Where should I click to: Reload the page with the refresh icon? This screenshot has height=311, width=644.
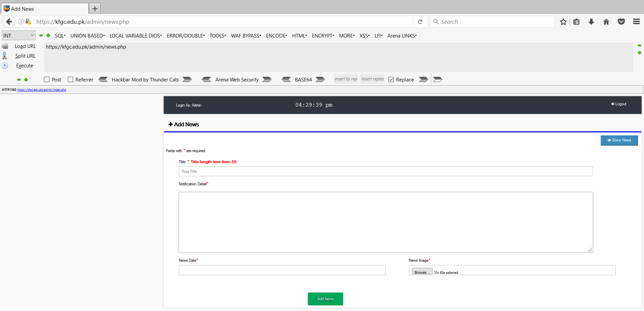pyautogui.click(x=420, y=22)
